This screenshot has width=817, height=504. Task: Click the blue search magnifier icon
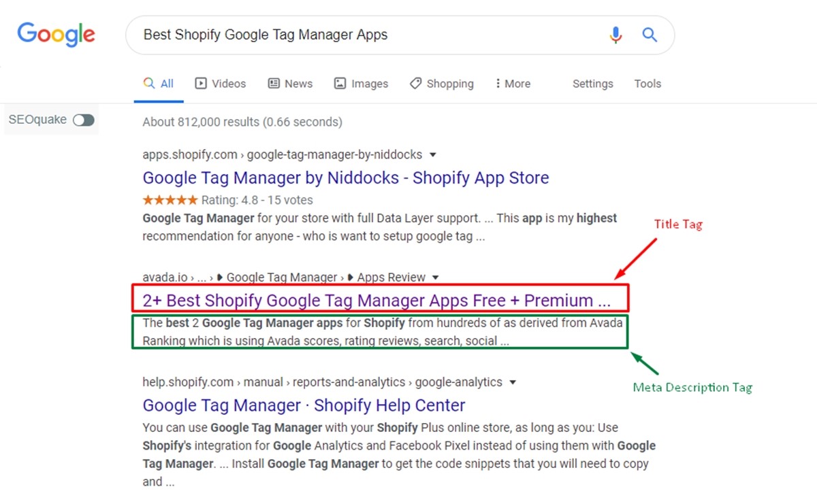pyautogui.click(x=650, y=35)
